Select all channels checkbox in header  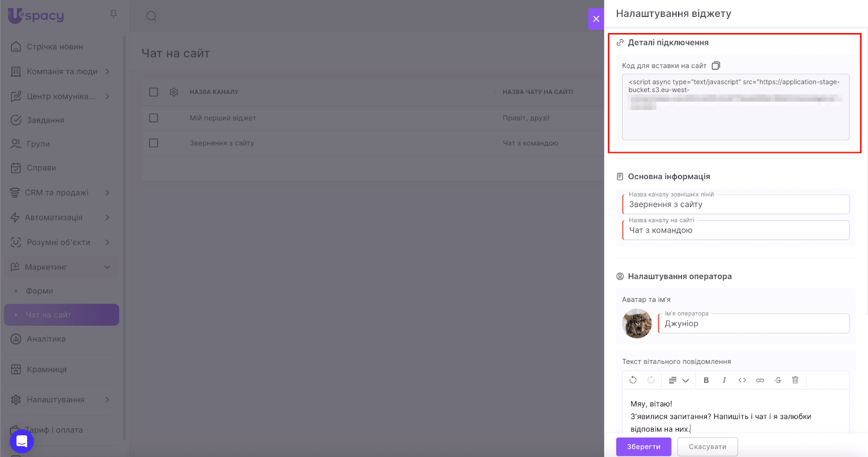tap(154, 92)
